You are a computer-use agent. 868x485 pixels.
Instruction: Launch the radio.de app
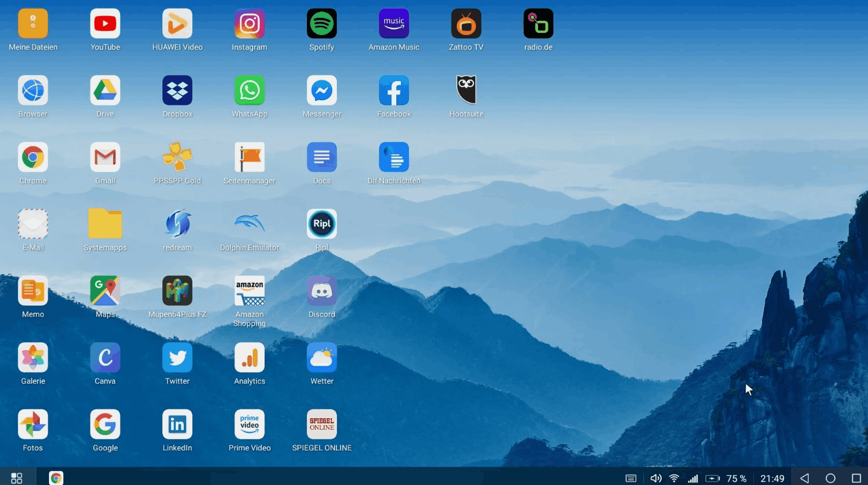point(539,24)
